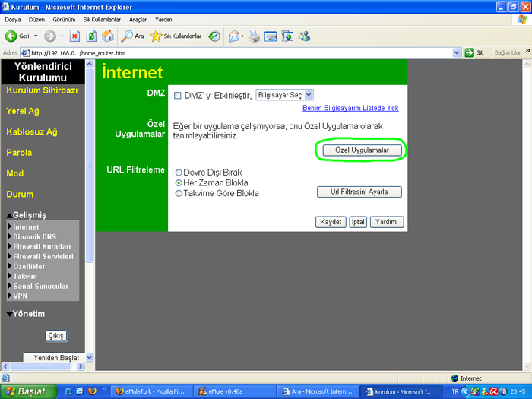Screen dimensions: 532x399
Task: Click the address bar URL field
Action: pyautogui.click(x=236, y=53)
